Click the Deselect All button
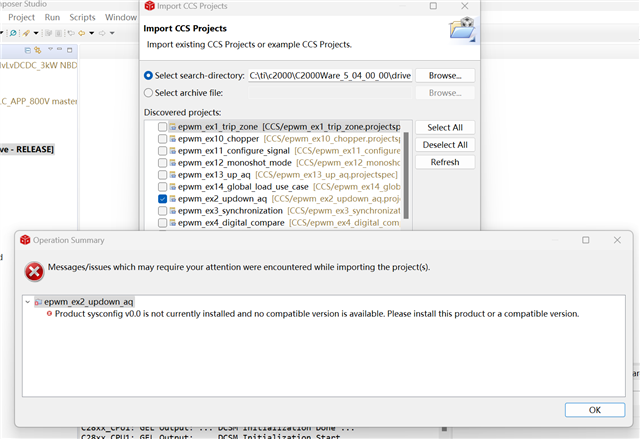The image size is (640, 439). click(445, 145)
